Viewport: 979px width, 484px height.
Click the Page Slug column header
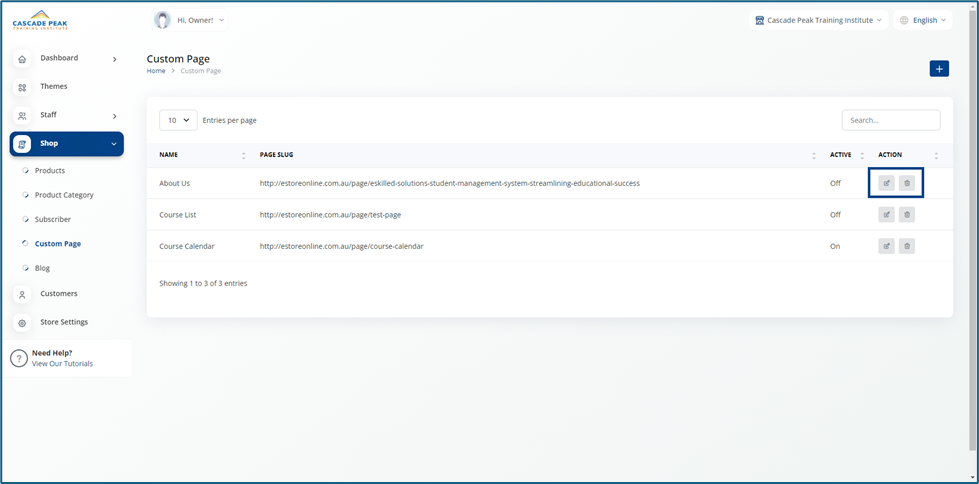277,155
